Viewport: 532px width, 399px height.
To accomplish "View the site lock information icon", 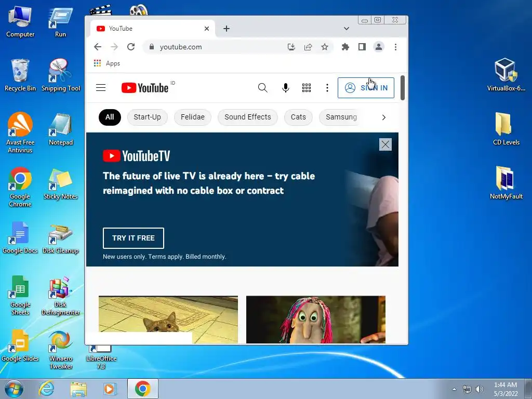I will click(152, 47).
